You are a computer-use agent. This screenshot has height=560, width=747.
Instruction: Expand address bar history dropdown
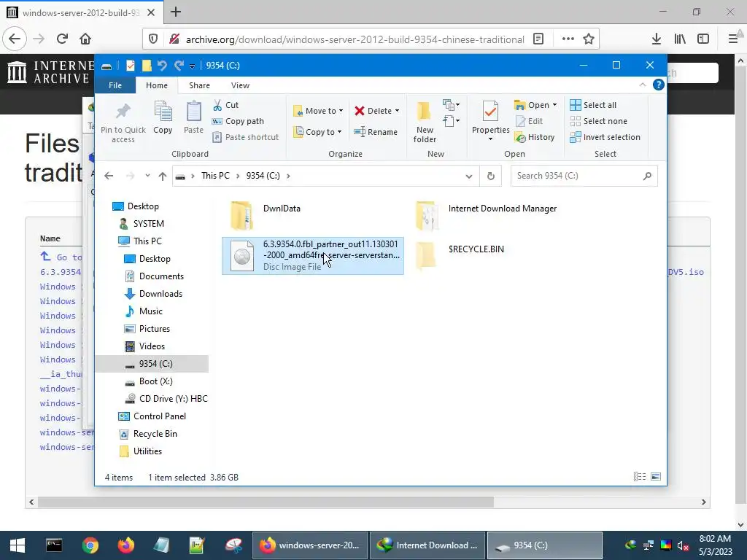(469, 176)
